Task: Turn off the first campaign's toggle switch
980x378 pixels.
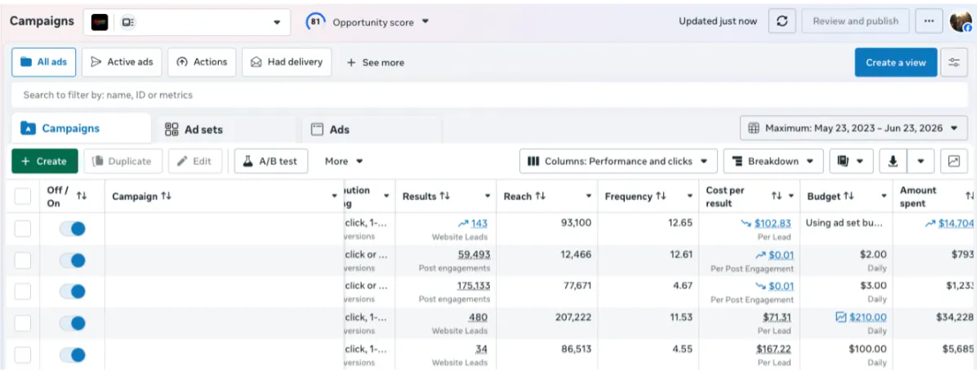Action: (73, 229)
